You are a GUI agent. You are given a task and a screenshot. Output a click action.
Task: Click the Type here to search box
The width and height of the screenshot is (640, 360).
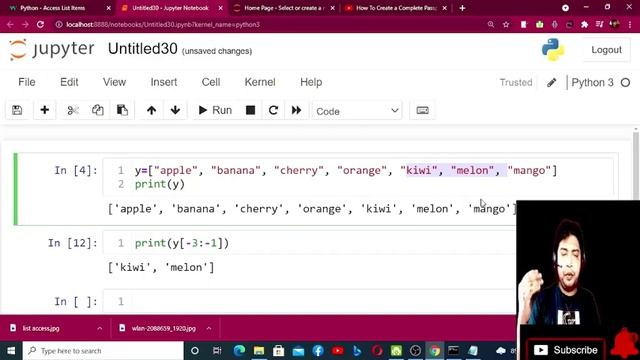103,351
